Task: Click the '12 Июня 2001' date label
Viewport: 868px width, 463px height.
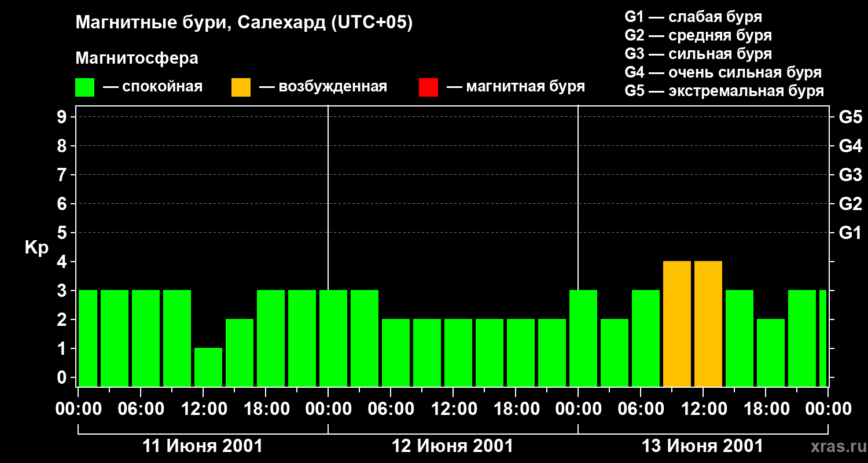Action: point(453,446)
